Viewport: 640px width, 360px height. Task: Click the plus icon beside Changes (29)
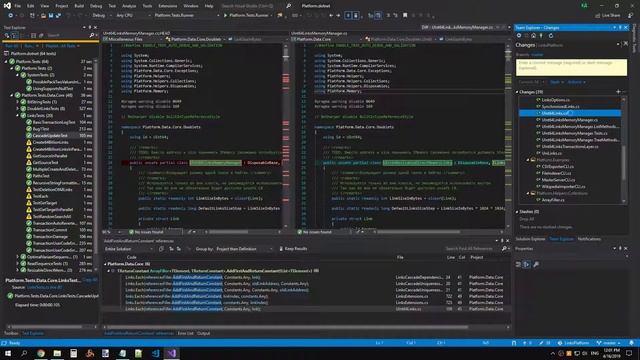click(618, 92)
